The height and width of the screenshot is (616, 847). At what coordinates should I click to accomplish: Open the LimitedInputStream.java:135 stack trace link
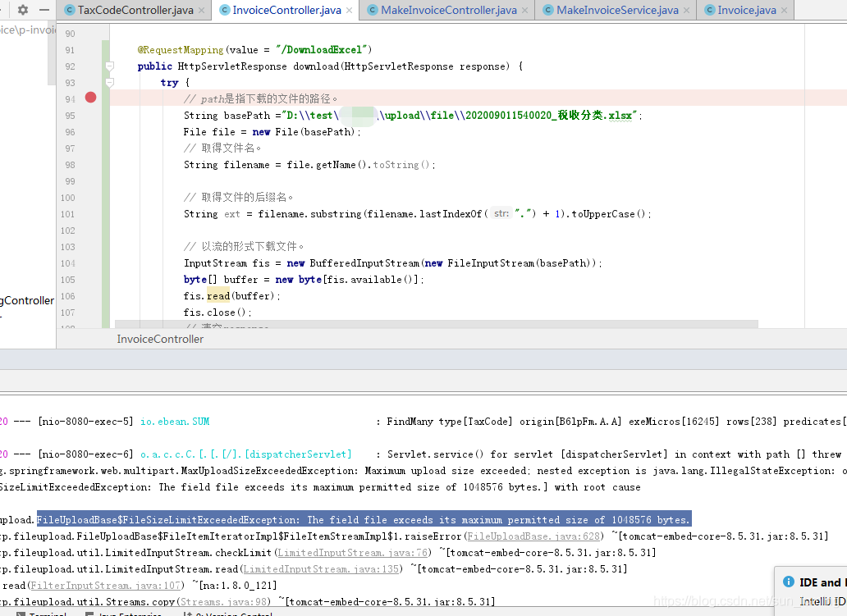pos(321,569)
